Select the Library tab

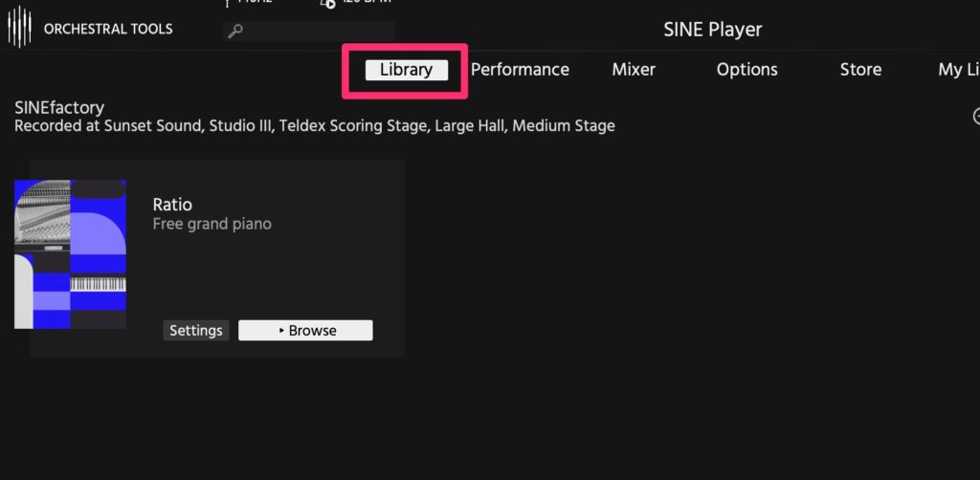(x=406, y=70)
